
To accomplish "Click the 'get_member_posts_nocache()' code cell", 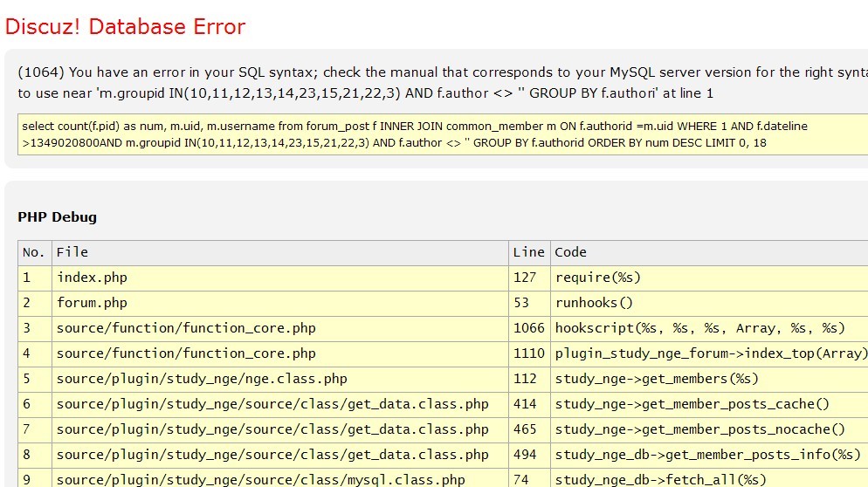I will 709,431.
